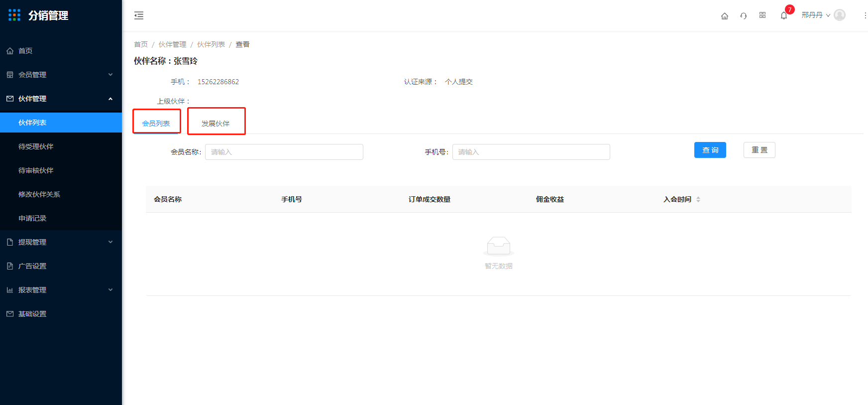Viewport: 868px width, 405px height.
Task: Open the 邢丹丹 user dropdown
Action: pos(816,15)
